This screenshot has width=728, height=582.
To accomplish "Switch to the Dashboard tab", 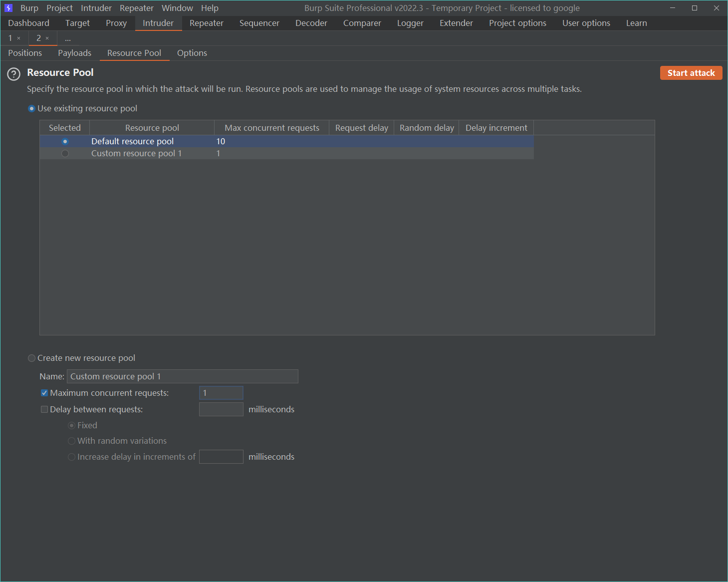I will pyautogui.click(x=28, y=23).
